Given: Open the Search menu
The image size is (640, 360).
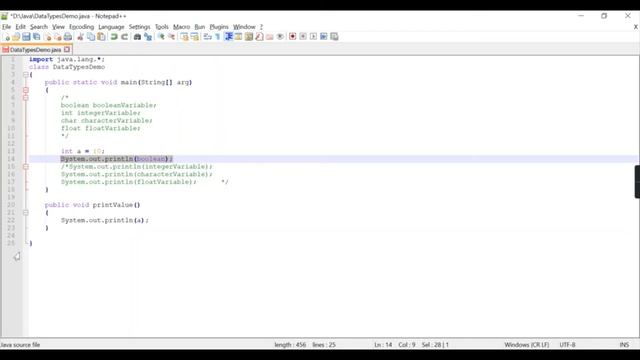Looking at the screenshot, I should [x=39, y=27].
